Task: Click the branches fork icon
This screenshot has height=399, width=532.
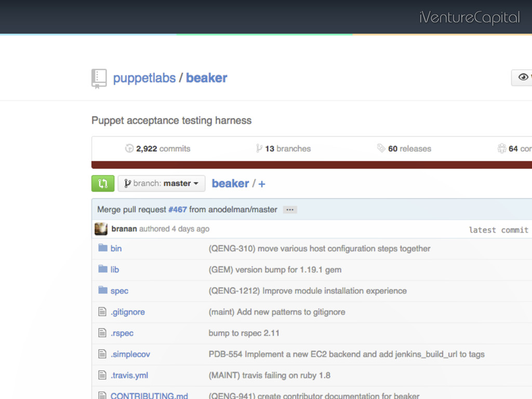Action: [x=259, y=149]
